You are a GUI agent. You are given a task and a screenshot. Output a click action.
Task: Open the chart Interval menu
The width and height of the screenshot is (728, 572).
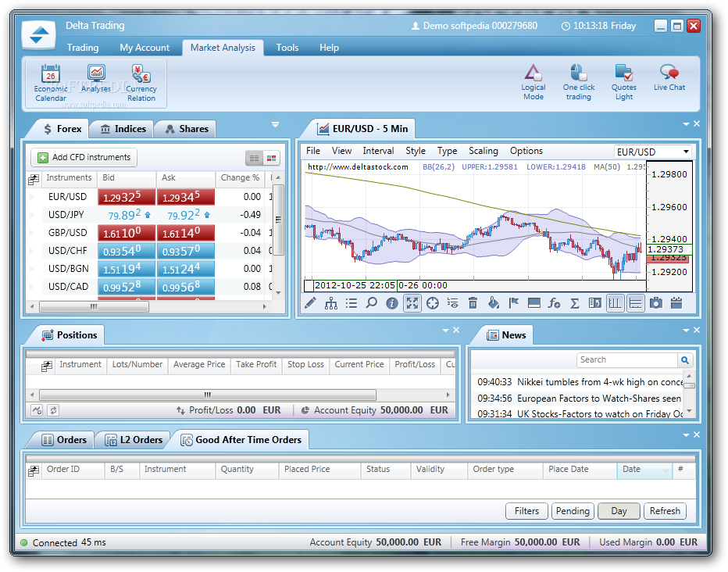[x=378, y=151]
